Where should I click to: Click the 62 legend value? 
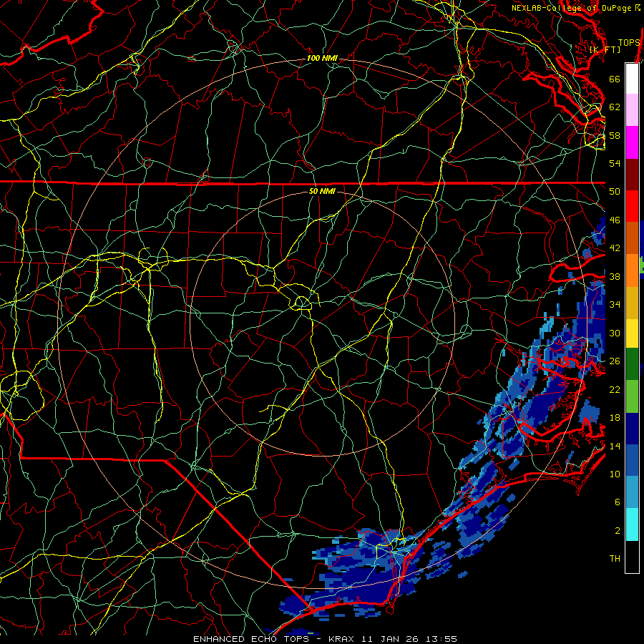click(615, 107)
